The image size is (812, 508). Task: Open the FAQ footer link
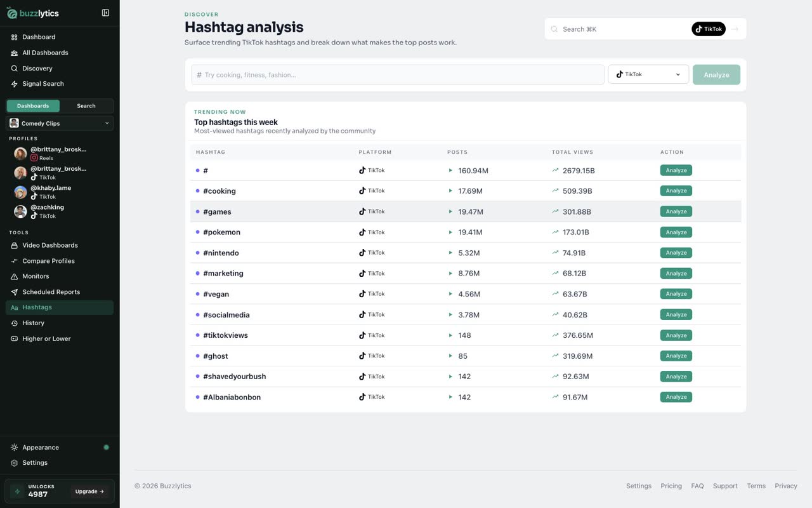(x=697, y=486)
